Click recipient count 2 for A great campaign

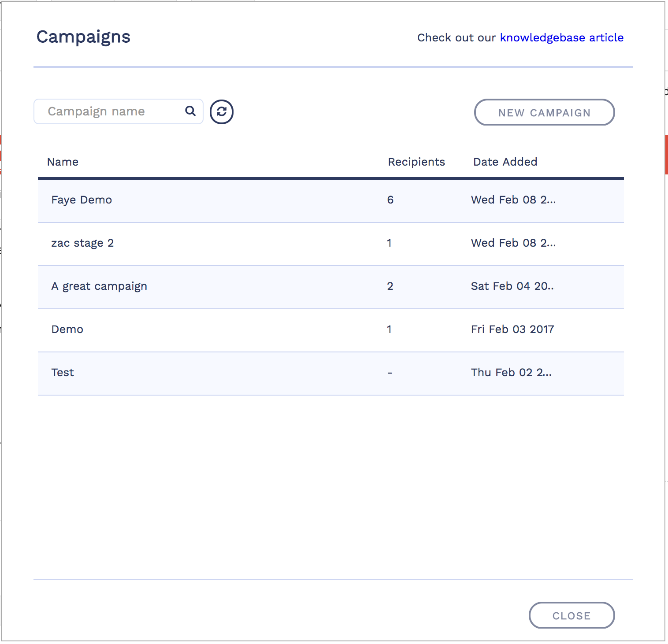tap(390, 286)
